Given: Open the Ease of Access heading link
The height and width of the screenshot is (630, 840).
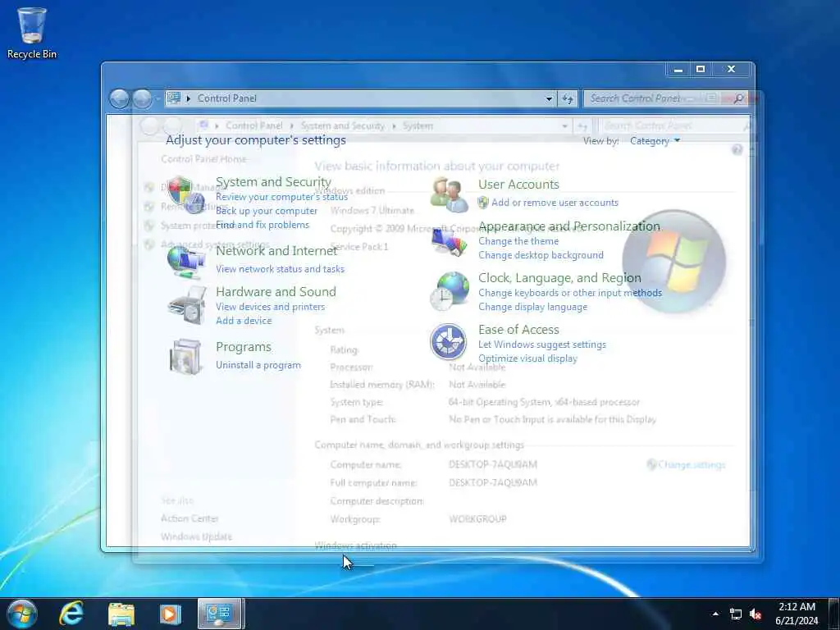Looking at the screenshot, I should coord(518,330).
